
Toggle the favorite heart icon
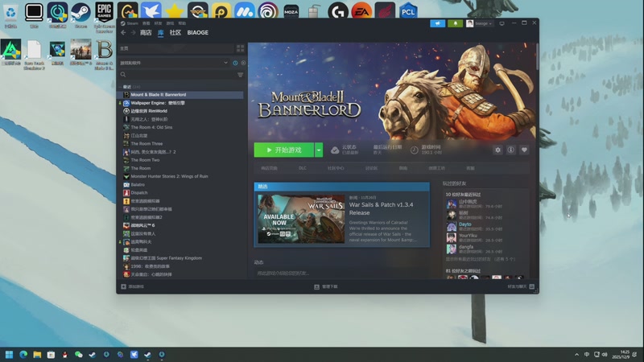click(x=524, y=150)
